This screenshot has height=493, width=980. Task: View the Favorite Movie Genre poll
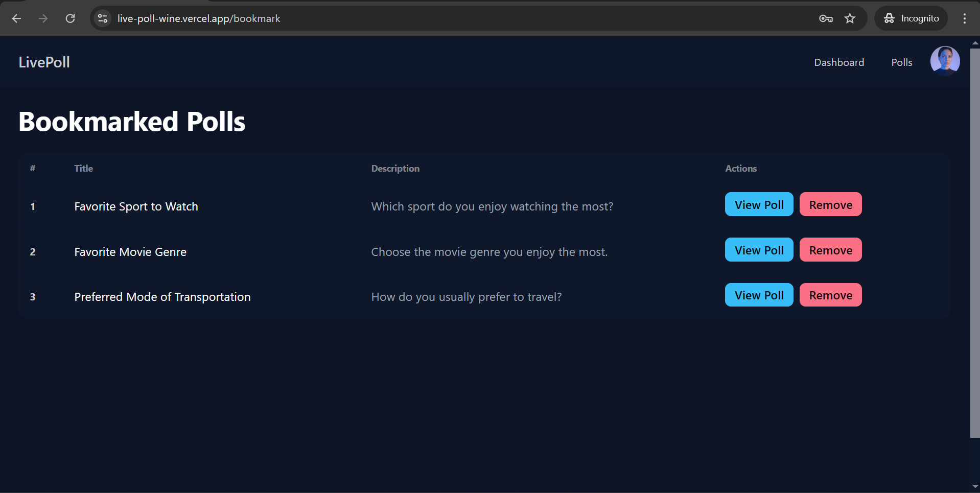click(759, 250)
